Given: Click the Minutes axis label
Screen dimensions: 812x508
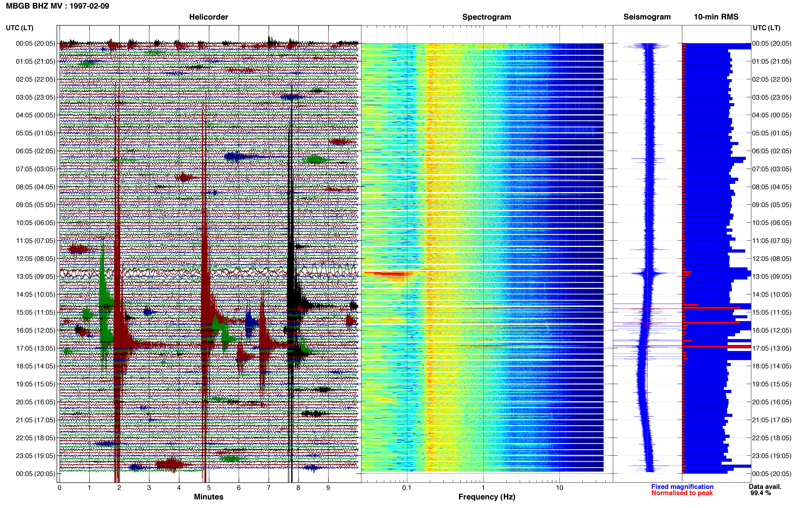Looking at the screenshot, I should coord(209,497).
